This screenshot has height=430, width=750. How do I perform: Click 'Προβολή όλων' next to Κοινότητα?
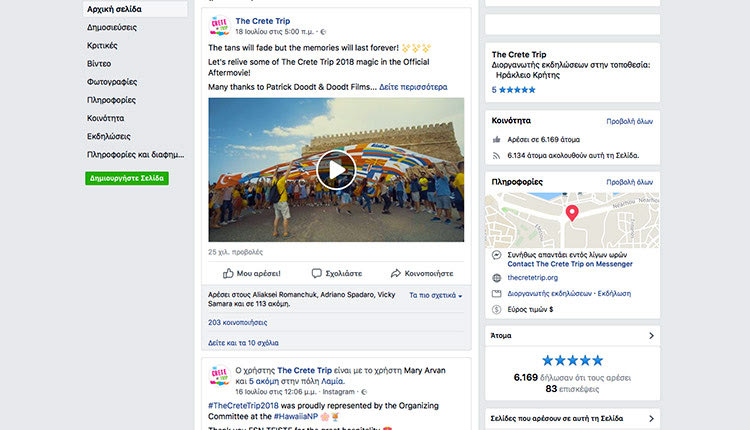click(629, 121)
